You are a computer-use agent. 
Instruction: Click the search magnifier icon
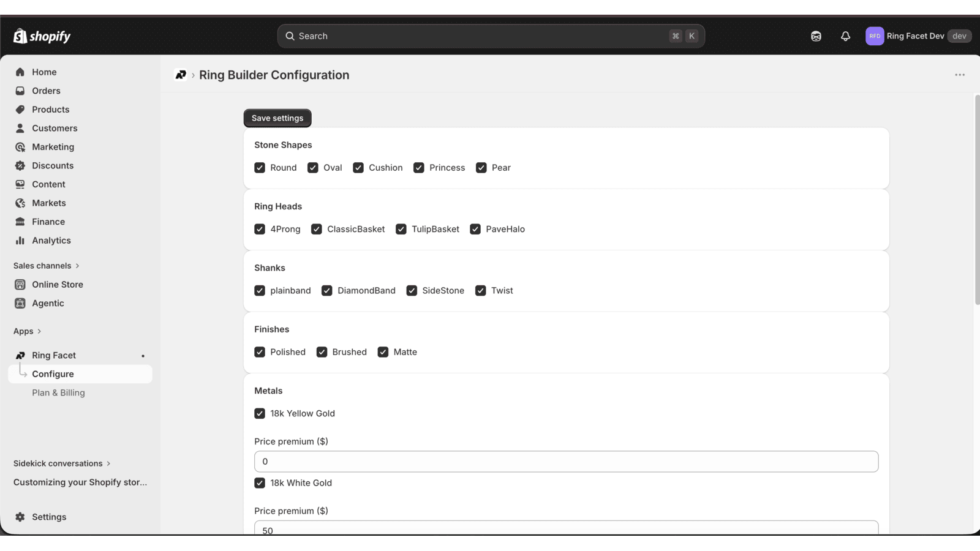coord(290,36)
